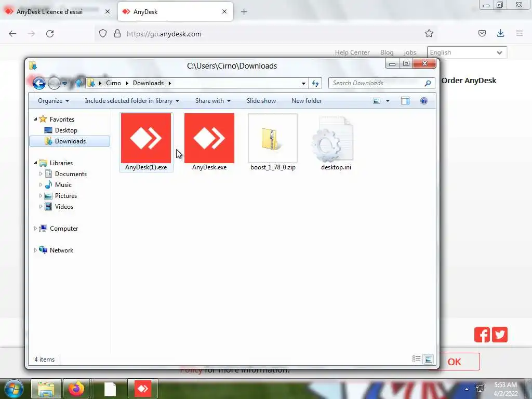Click the Pocket save icon in Firefox
The width and height of the screenshot is (532, 399).
click(x=482, y=33)
